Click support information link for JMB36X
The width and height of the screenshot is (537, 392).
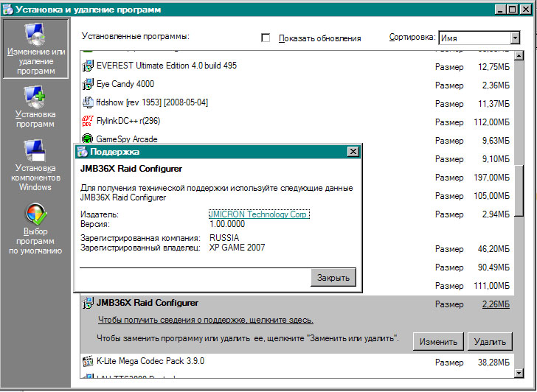[206, 320]
